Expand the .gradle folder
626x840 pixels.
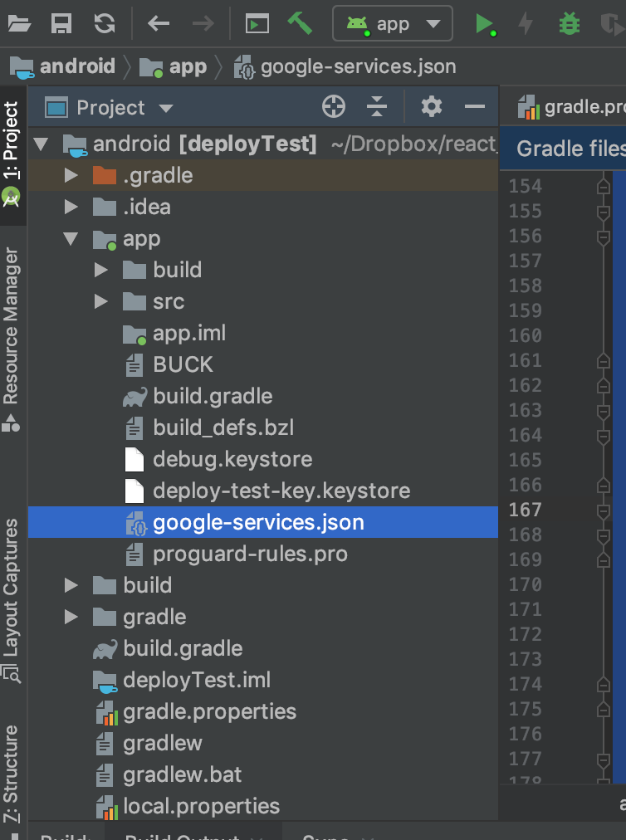(71, 175)
